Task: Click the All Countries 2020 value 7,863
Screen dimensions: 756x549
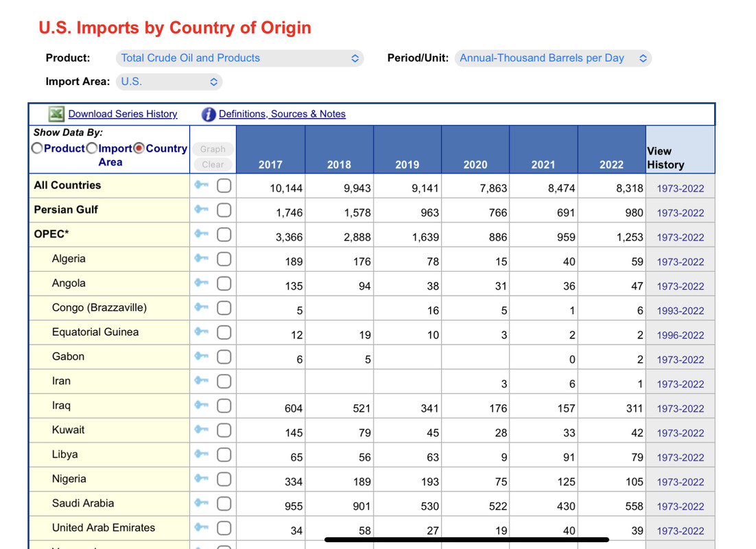Action: (493, 188)
